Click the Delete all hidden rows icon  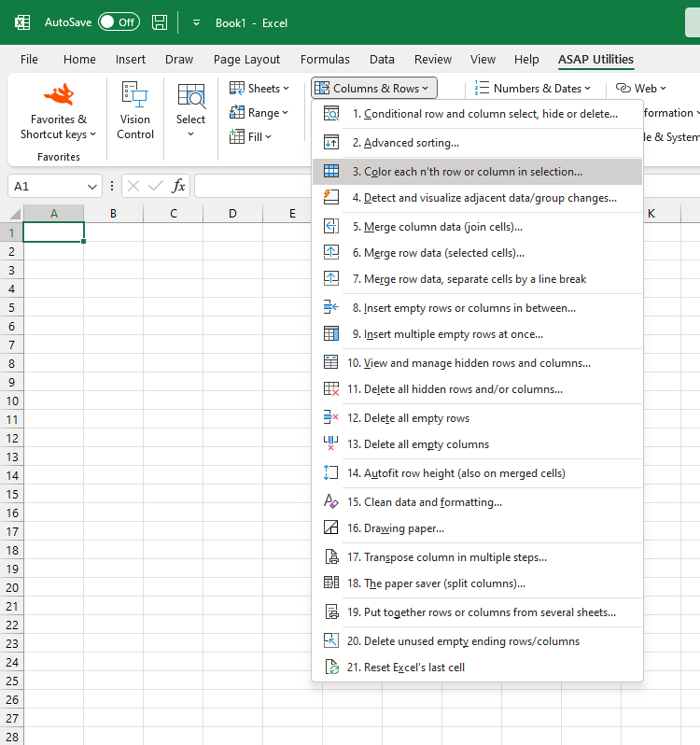point(331,389)
